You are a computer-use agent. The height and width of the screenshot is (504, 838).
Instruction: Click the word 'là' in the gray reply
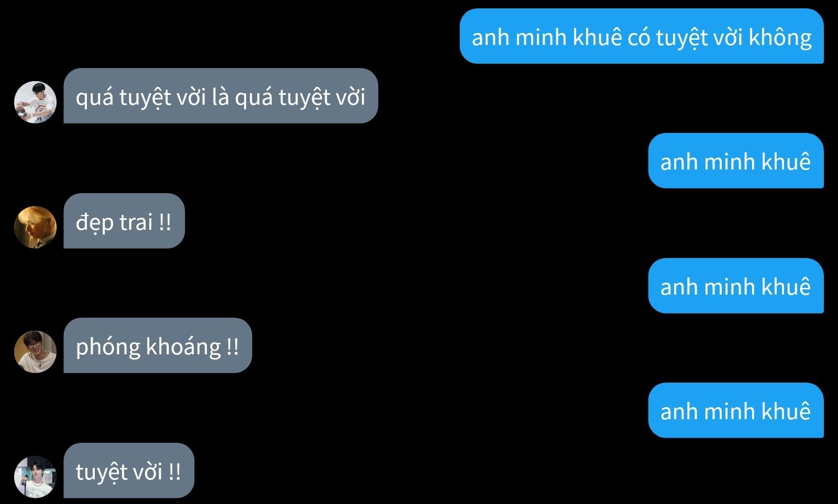click(220, 97)
